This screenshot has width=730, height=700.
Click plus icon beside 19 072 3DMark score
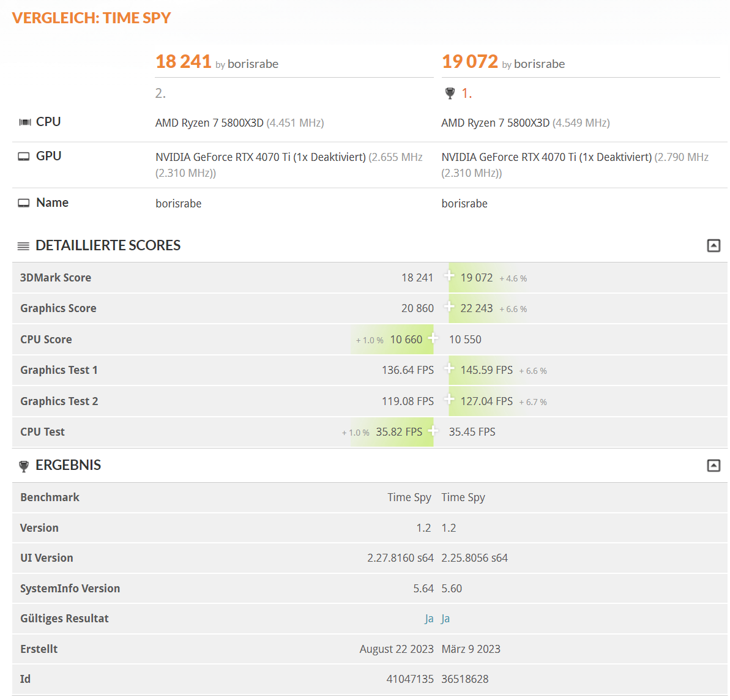pyautogui.click(x=449, y=276)
